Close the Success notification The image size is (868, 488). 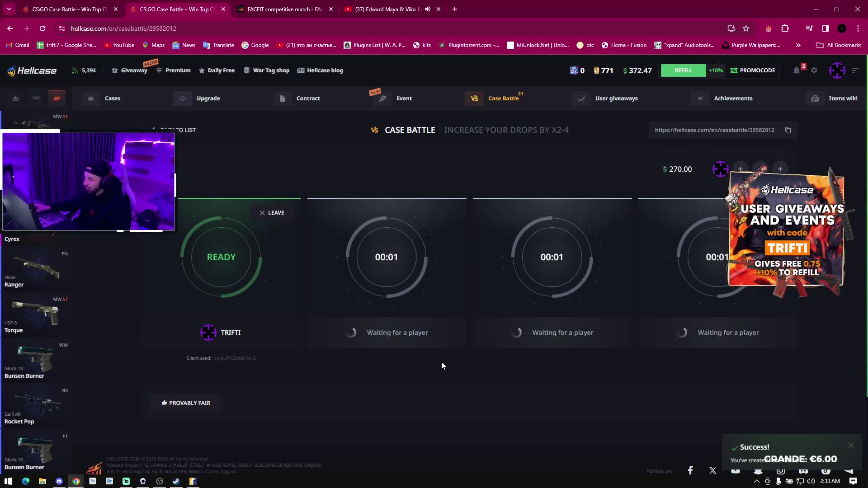[x=851, y=446]
